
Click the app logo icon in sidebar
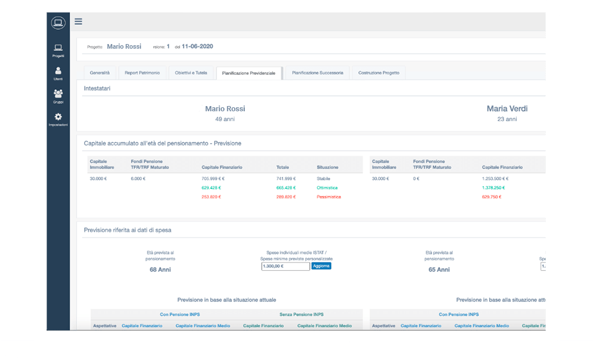[x=58, y=23]
